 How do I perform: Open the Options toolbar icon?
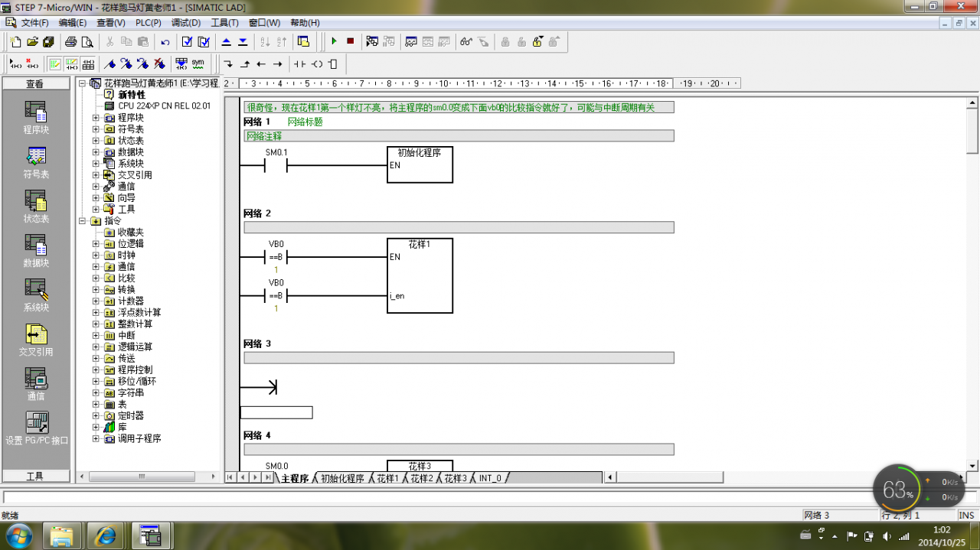303,41
